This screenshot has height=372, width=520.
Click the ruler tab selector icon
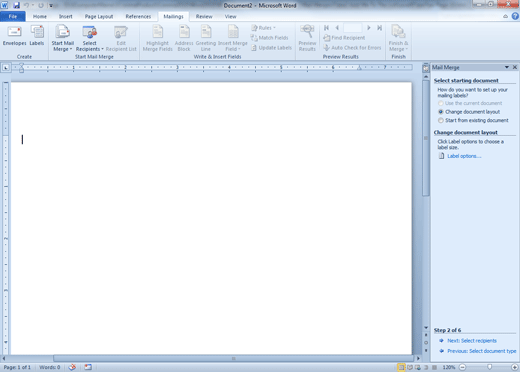[6, 68]
